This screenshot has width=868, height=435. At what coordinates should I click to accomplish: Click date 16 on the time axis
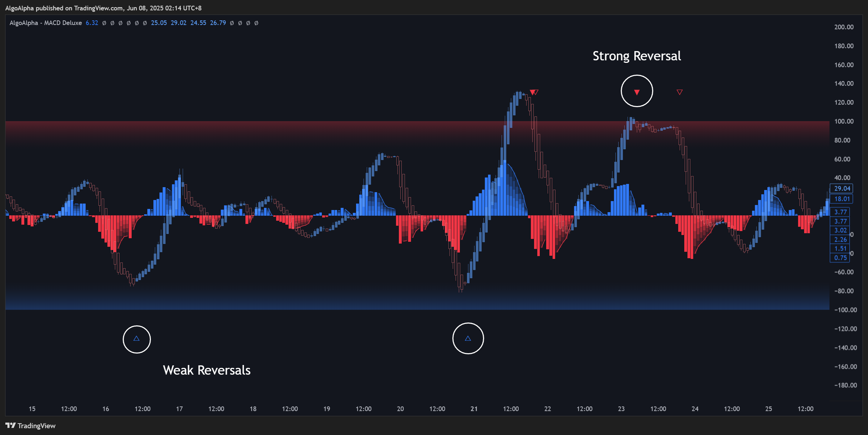(106, 409)
